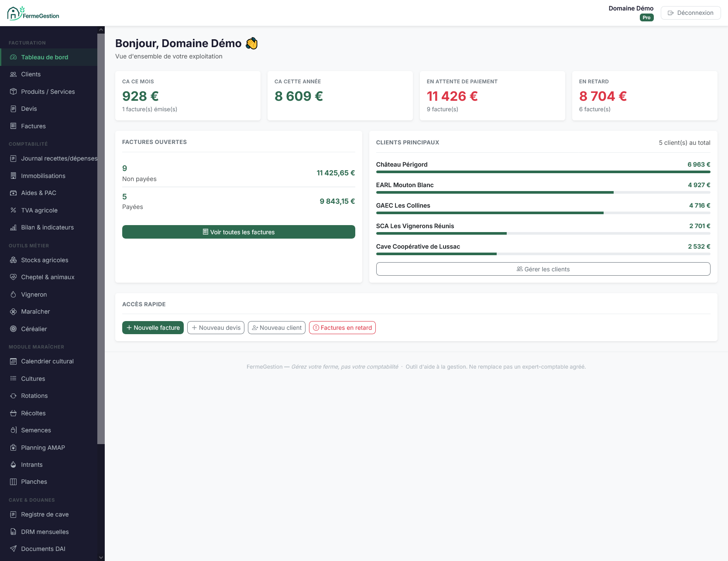728x561 pixels.
Task: Create a Nouvelle facture
Action: click(153, 328)
